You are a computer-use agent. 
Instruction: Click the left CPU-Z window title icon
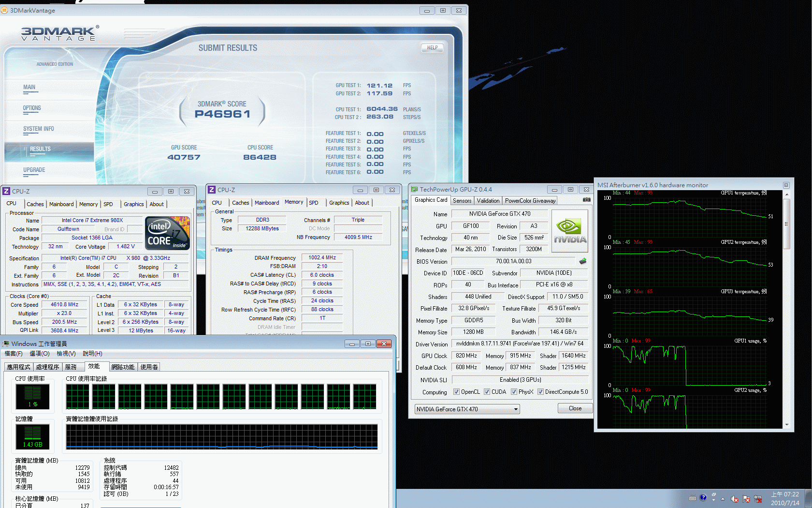pos(6,191)
